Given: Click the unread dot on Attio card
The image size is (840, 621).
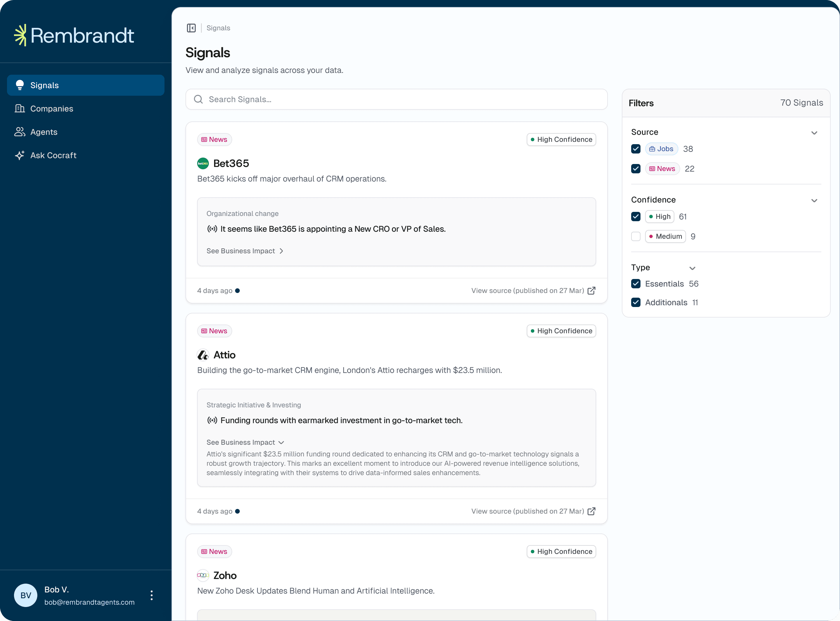Looking at the screenshot, I should [237, 511].
